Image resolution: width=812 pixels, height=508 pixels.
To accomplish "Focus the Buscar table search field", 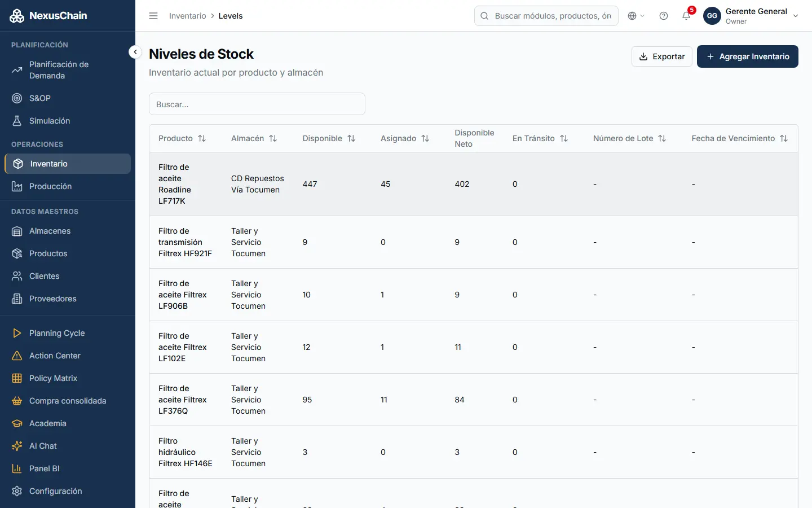I will (257, 104).
